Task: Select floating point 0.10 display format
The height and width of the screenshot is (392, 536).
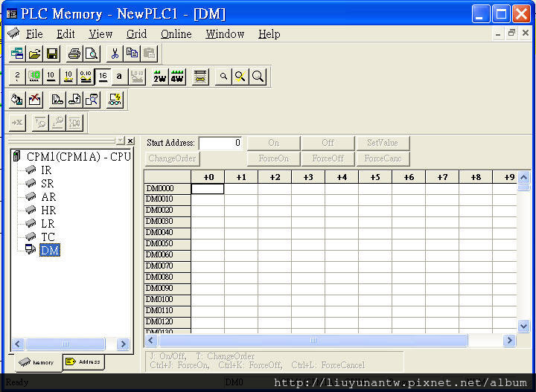Action: pyautogui.click(x=86, y=77)
